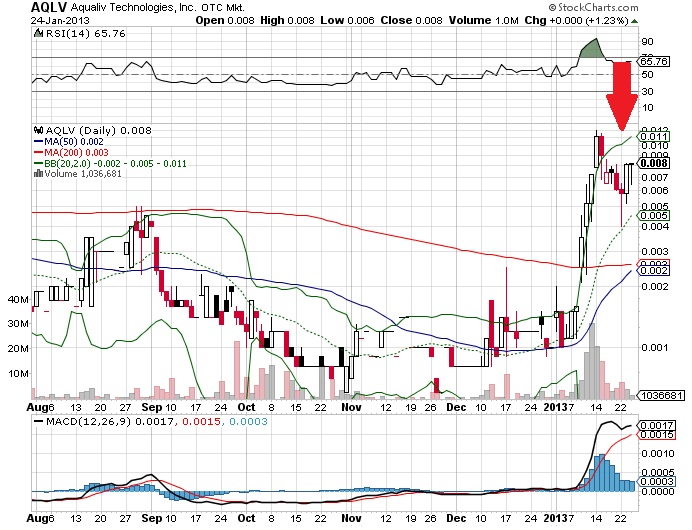Click the Volume 1.0M header value

(484, 21)
